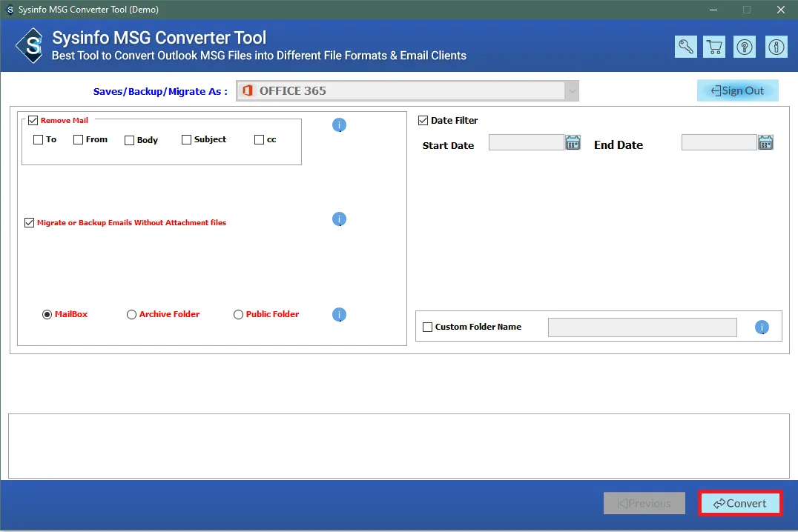Select the Archive Folder radio button
Image resolution: width=798 pixels, height=532 pixels.
click(x=132, y=314)
